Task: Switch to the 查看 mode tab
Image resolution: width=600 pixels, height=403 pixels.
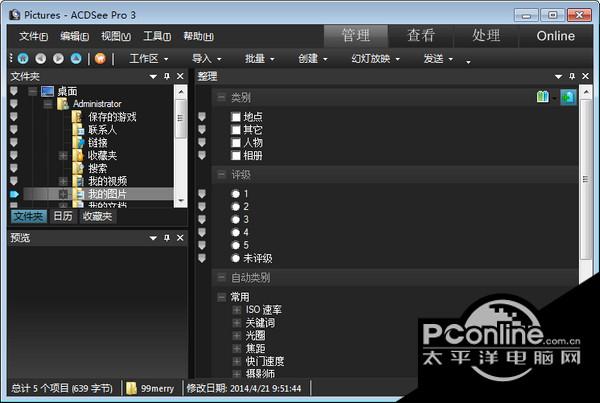Action: pyautogui.click(x=421, y=36)
